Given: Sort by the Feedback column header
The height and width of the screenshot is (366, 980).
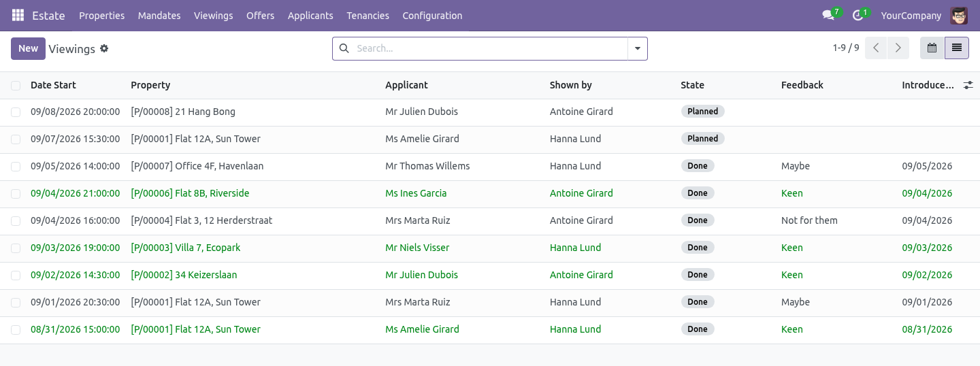Looking at the screenshot, I should point(802,85).
